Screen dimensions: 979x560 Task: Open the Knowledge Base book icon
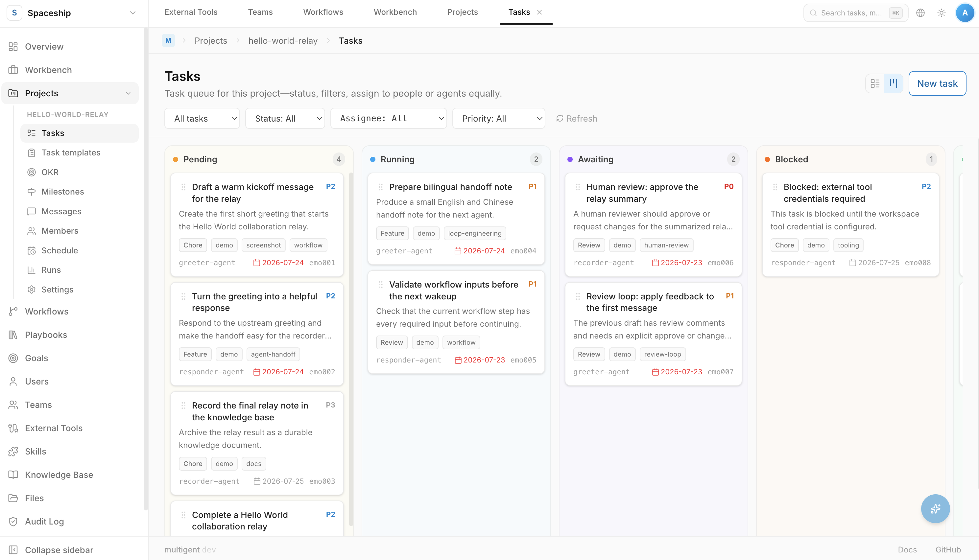pos(13,475)
